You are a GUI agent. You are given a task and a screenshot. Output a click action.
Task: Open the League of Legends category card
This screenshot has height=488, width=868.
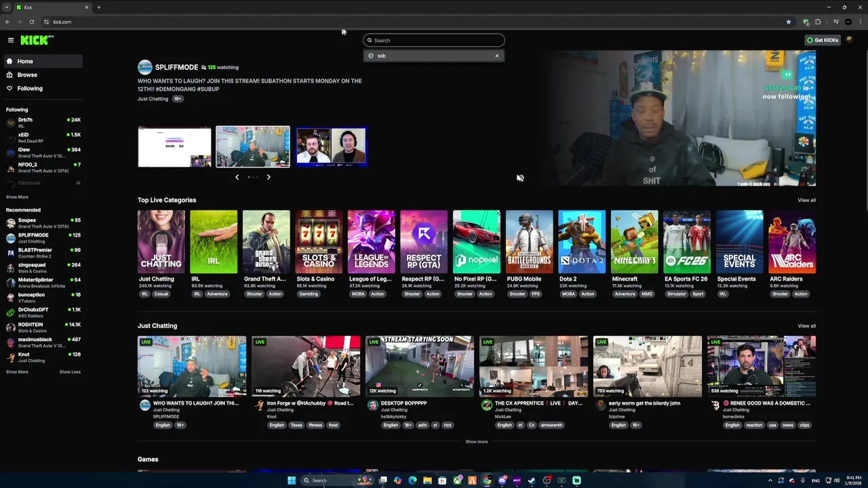(x=372, y=242)
